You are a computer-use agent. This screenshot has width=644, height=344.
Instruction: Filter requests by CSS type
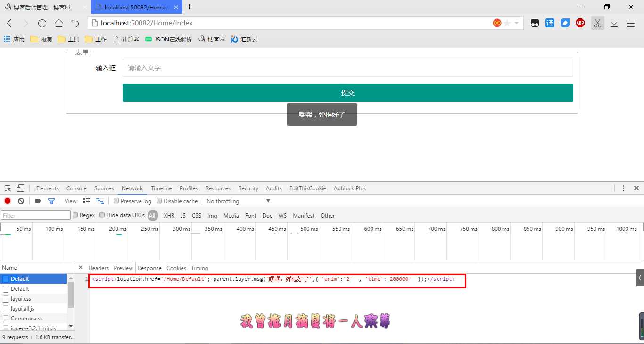point(197,216)
